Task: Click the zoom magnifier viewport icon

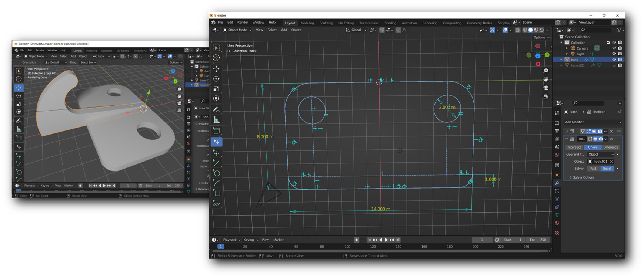Action: pos(545,71)
